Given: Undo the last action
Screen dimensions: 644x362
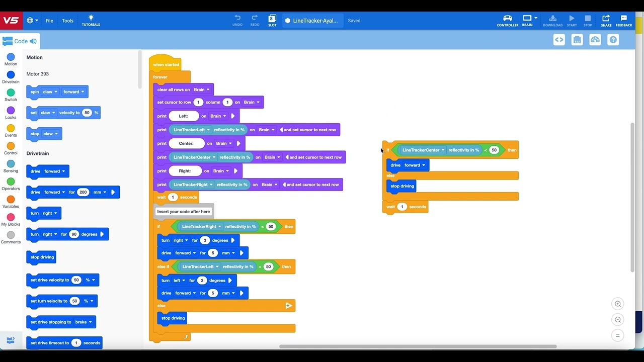Looking at the screenshot, I should pyautogui.click(x=237, y=20).
